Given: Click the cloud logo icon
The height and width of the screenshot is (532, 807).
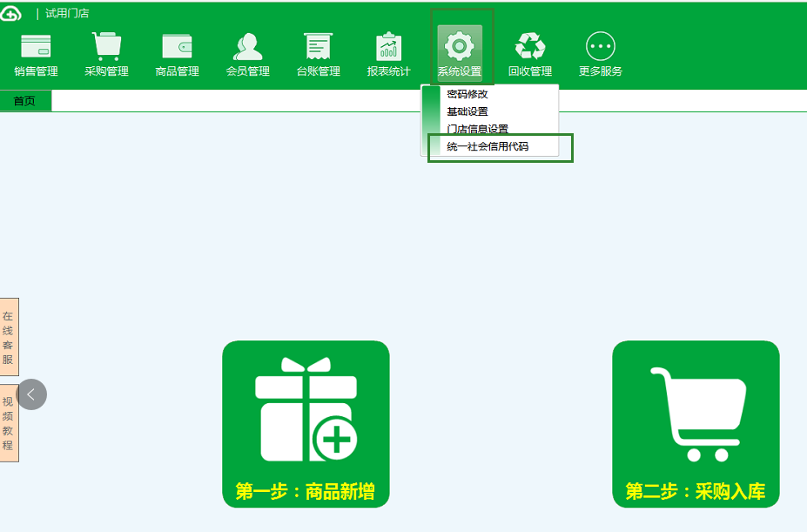Looking at the screenshot, I should pyautogui.click(x=10, y=13).
